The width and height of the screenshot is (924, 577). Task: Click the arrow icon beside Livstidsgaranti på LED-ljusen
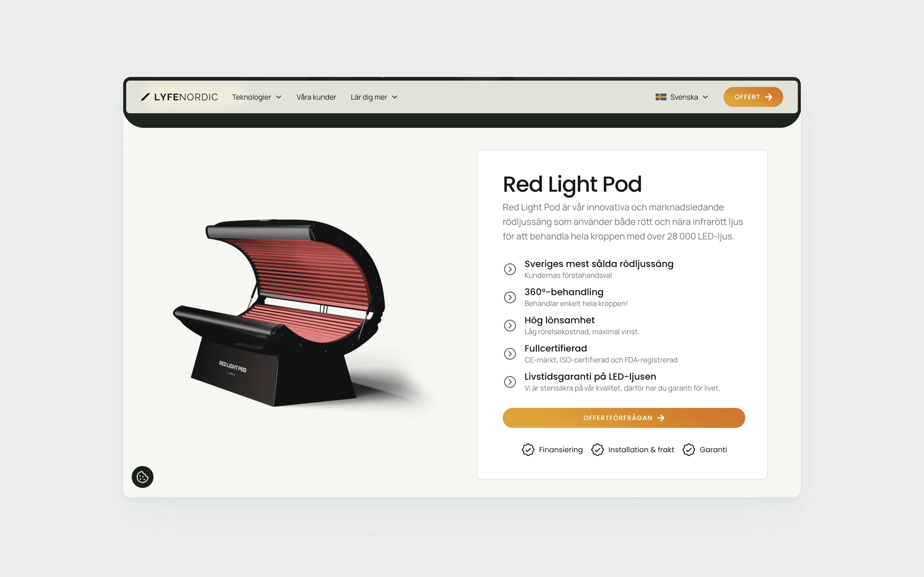[x=510, y=382]
